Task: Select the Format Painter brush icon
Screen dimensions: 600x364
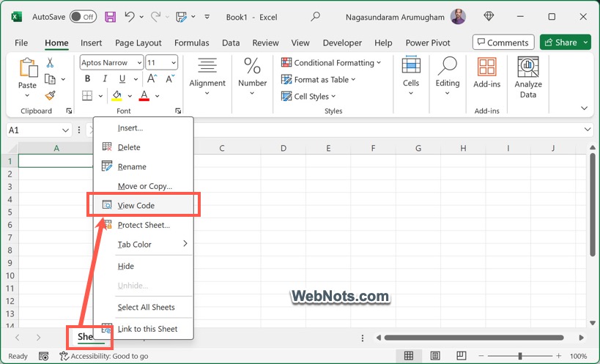Action: pos(50,95)
